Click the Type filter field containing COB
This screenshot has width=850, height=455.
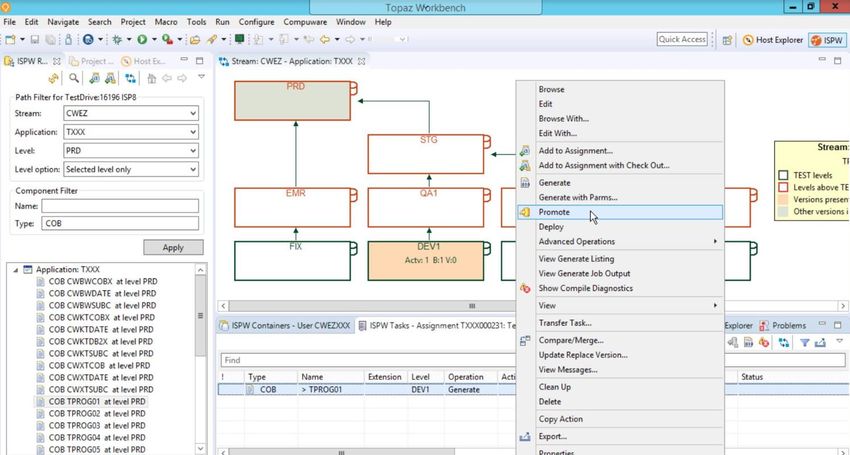click(x=120, y=223)
